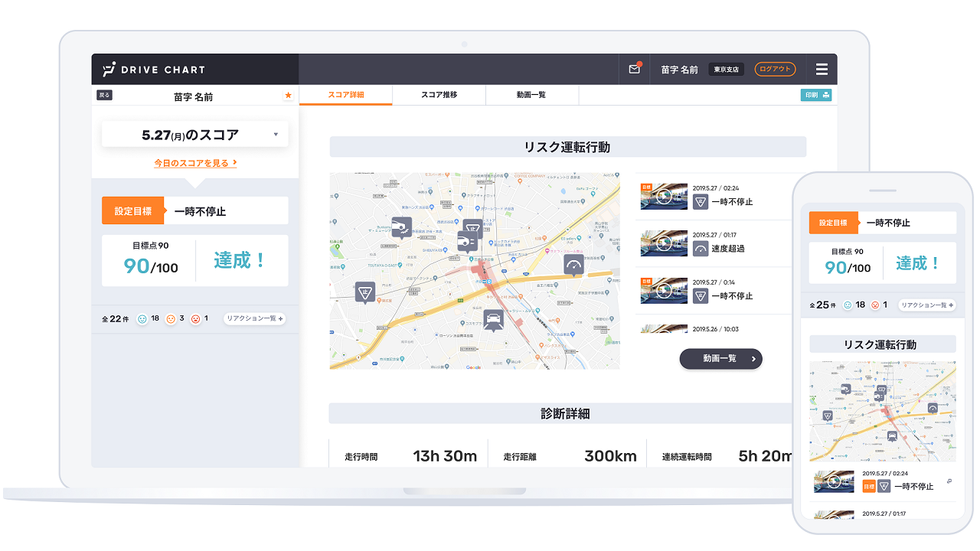Open the hamburger menu
This screenshot has height=551, width=980.
[822, 70]
